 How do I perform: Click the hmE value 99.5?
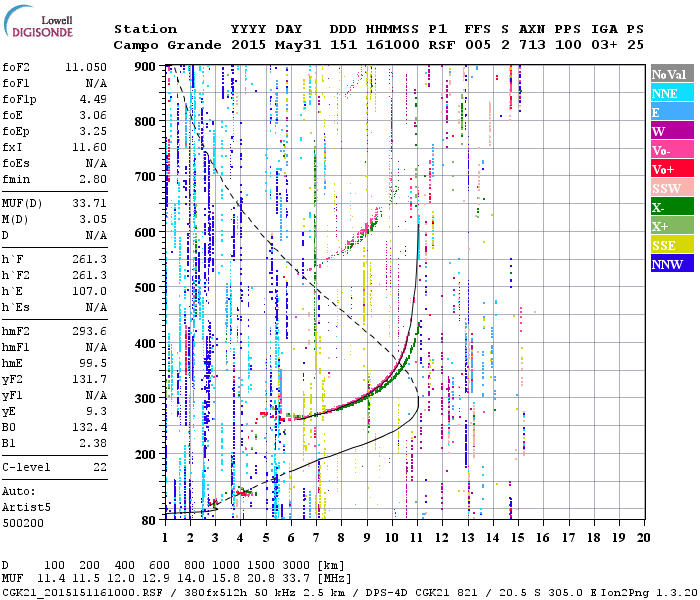93,363
